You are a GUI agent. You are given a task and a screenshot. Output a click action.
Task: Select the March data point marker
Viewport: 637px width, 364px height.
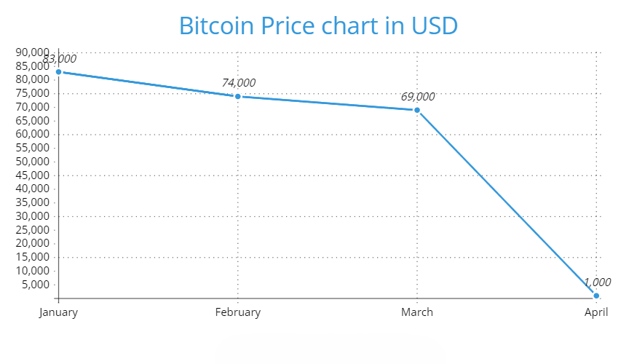[416, 110]
